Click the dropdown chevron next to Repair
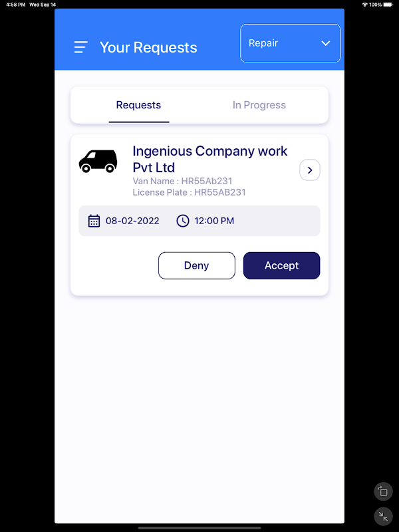 tap(326, 43)
